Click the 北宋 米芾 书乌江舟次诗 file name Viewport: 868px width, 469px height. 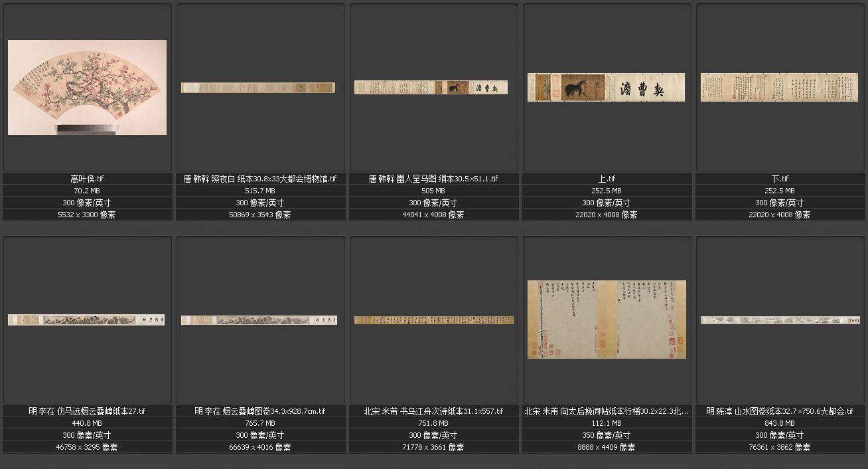pos(433,411)
